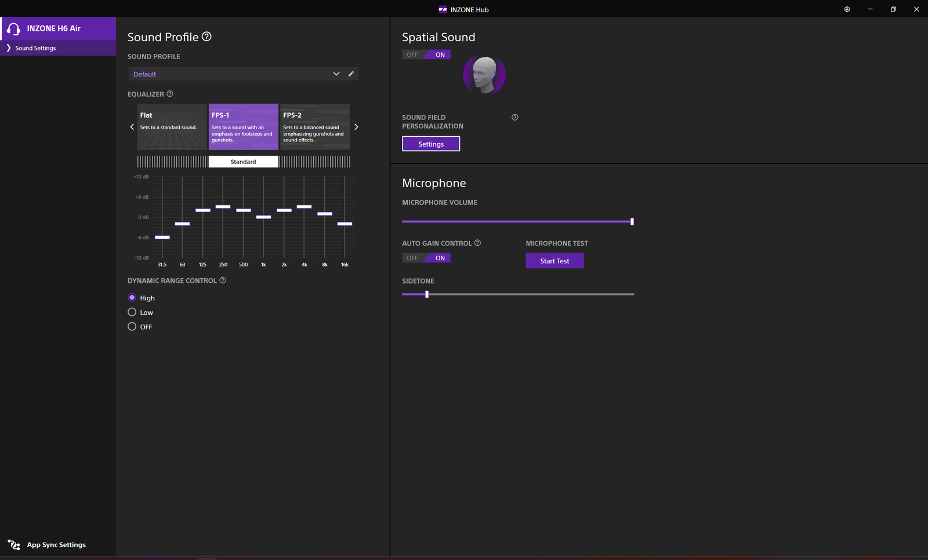The height and width of the screenshot is (560, 928).
Task: Click the 4k equalizer band handle
Action: point(304,206)
